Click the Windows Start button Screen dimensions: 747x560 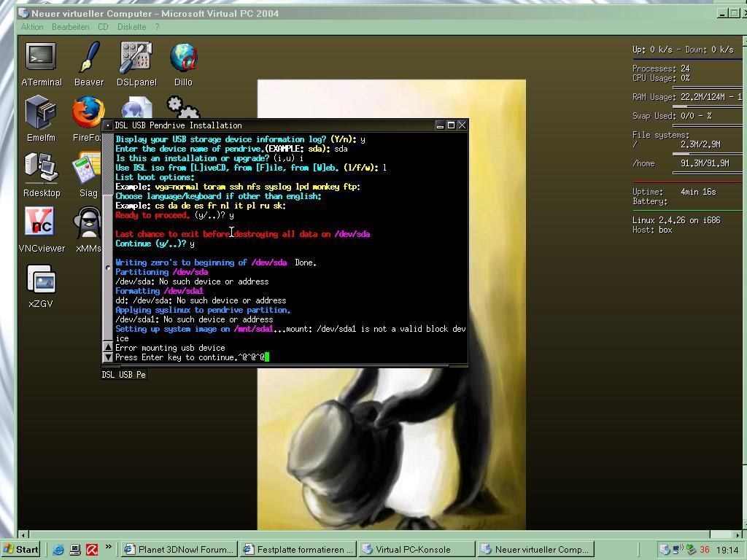(21, 550)
